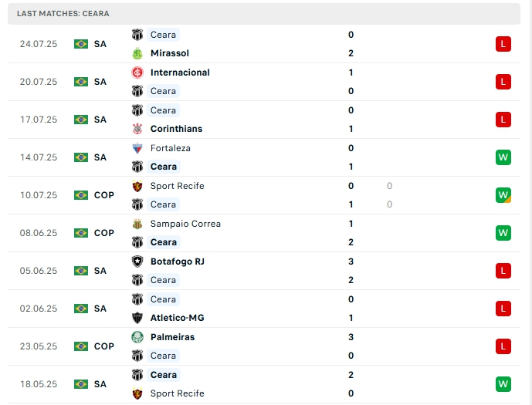532x405 pixels.
Task: Click Brazil flag on 24.07.25 match
Action: tap(81, 44)
